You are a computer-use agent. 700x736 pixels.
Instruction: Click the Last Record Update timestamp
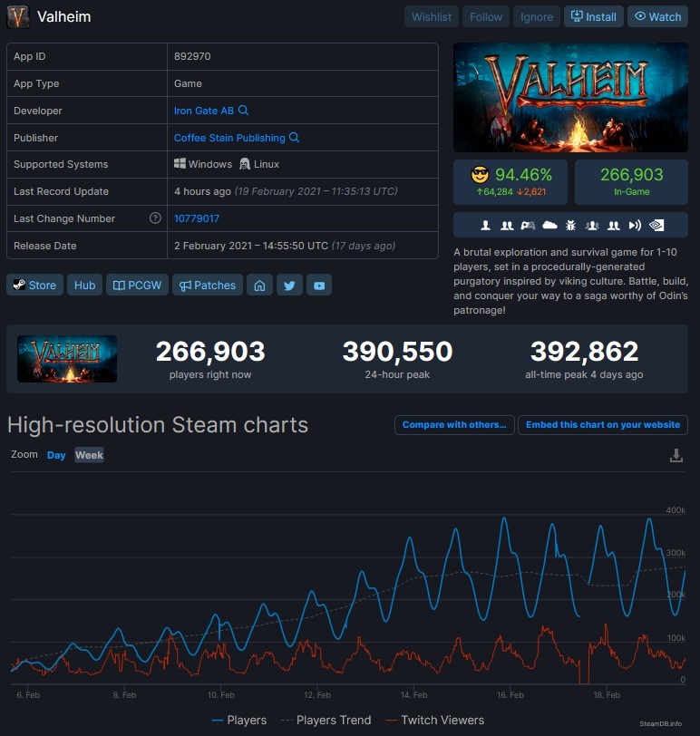pyautogui.click(x=286, y=191)
